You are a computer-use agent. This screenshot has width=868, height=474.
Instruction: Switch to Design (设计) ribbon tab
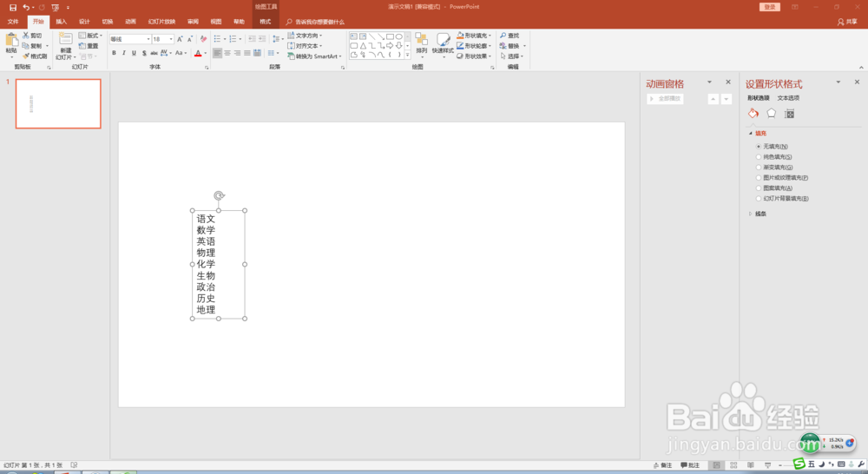(84, 22)
